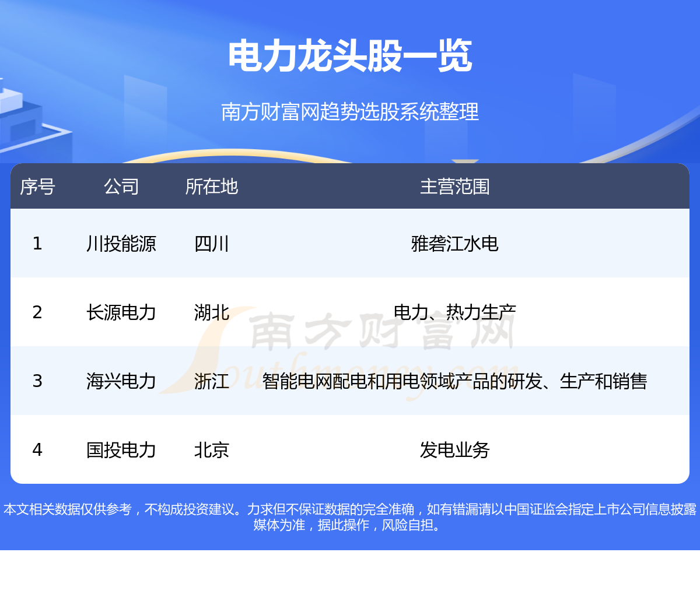Screen dimensions: 700x612
Task: Click row number 3 cell
Action: point(37,381)
